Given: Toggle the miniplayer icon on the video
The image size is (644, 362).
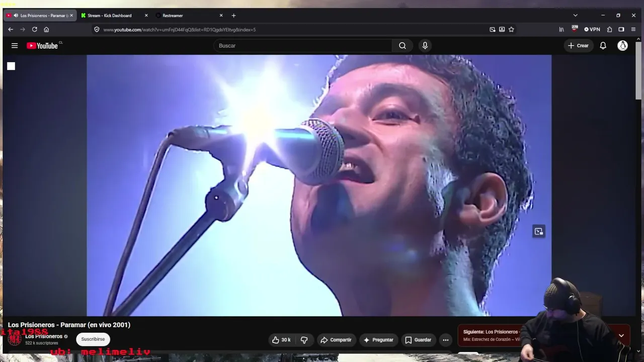Looking at the screenshot, I should pos(539,231).
